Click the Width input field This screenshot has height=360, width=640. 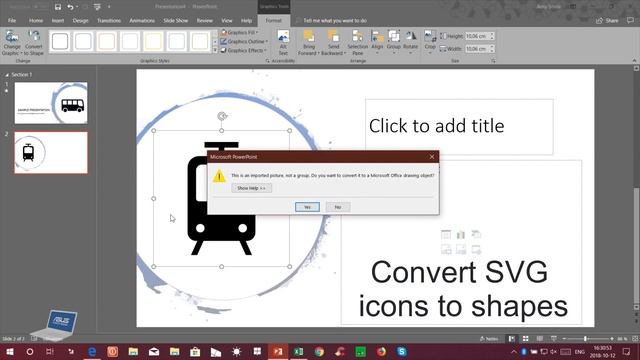click(476, 49)
